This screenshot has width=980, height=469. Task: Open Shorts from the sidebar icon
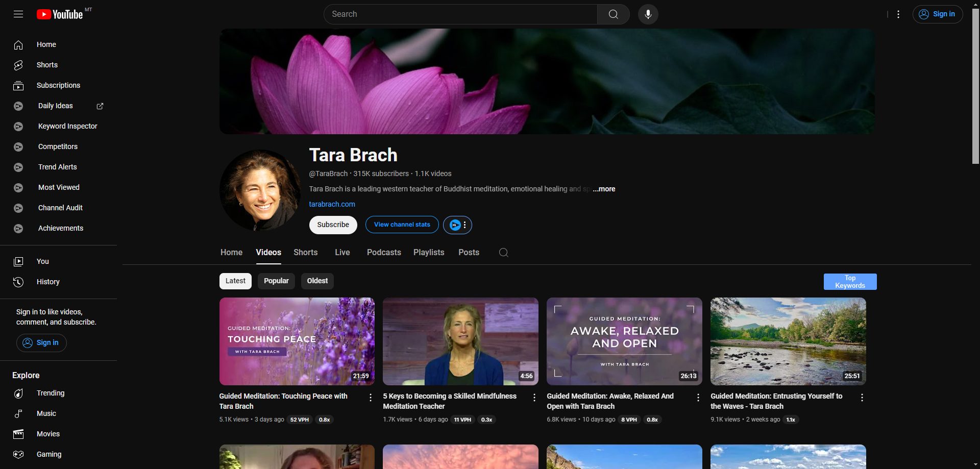(18, 65)
